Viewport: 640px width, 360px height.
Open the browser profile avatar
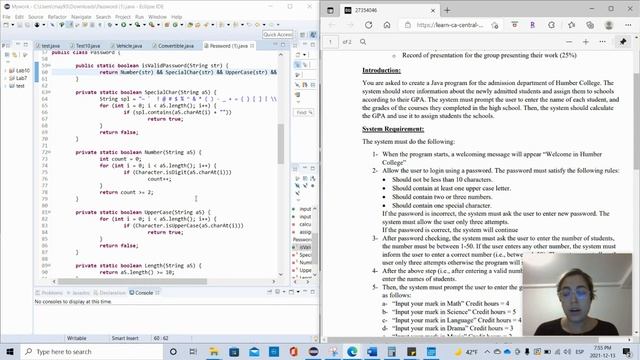coord(609,25)
